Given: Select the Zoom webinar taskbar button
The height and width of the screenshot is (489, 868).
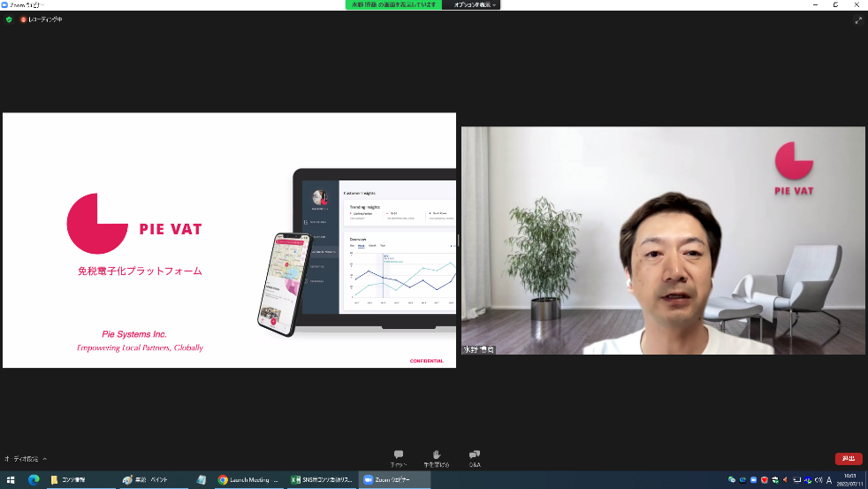Looking at the screenshot, I should click(395, 479).
